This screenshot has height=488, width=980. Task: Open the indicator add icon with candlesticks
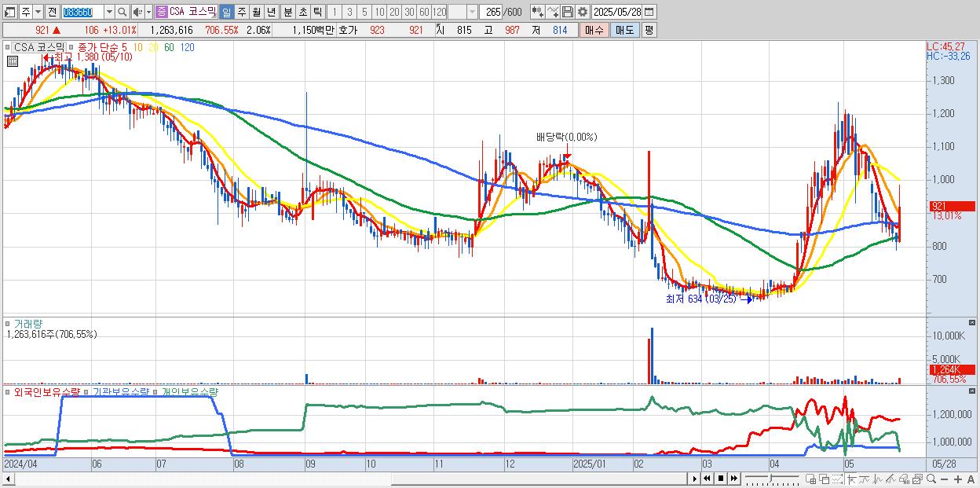click(x=538, y=12)
